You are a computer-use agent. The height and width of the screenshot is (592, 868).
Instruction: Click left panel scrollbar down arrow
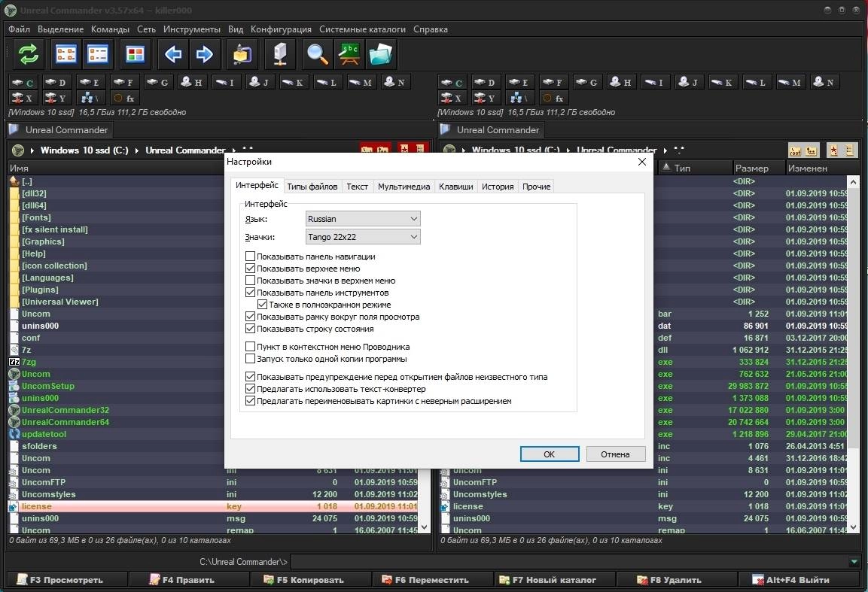coord(425,527)
